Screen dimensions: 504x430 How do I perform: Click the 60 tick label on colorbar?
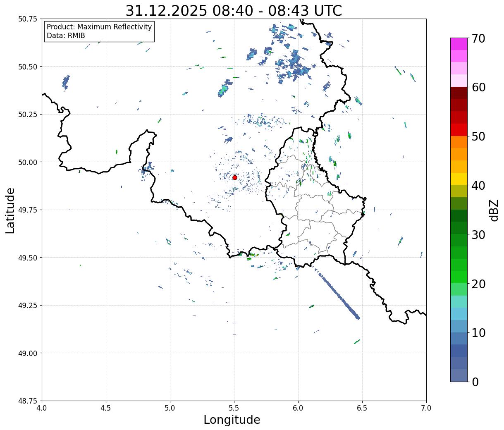[478, 87]
